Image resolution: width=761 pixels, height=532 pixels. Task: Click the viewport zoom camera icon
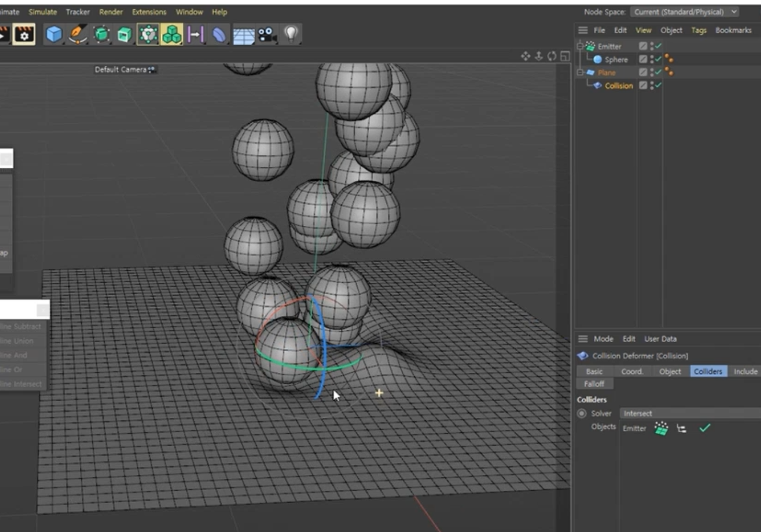tap(538, 56)
